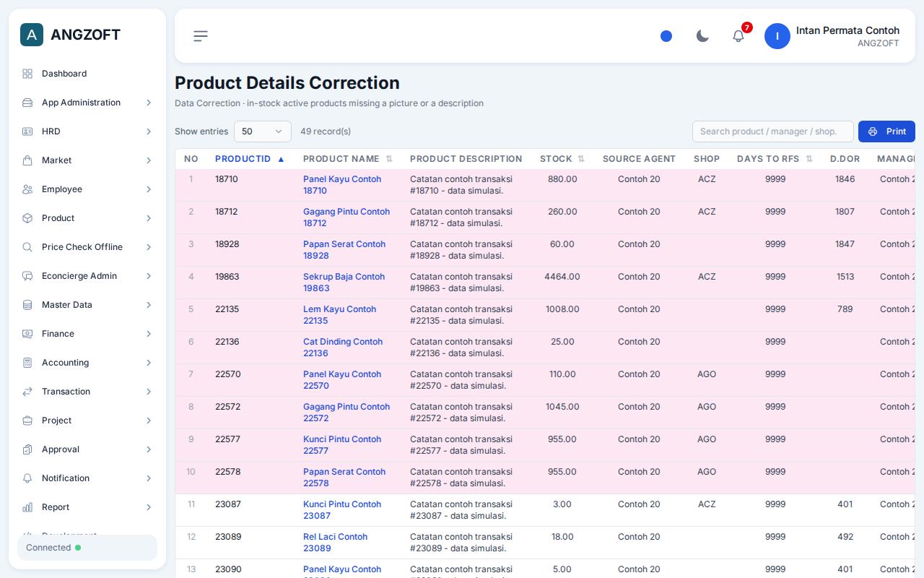Open the Transaction menu item

click(87, 392)
